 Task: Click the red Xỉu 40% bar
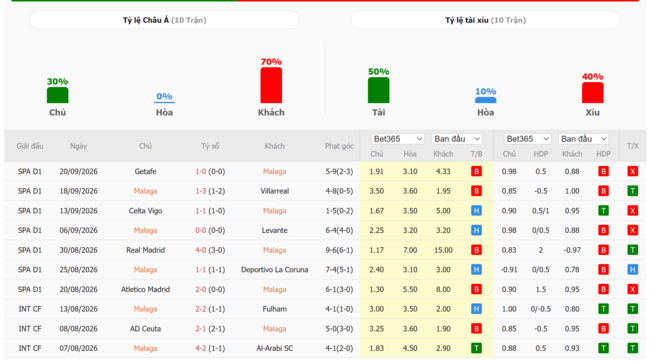pos(592,92)
